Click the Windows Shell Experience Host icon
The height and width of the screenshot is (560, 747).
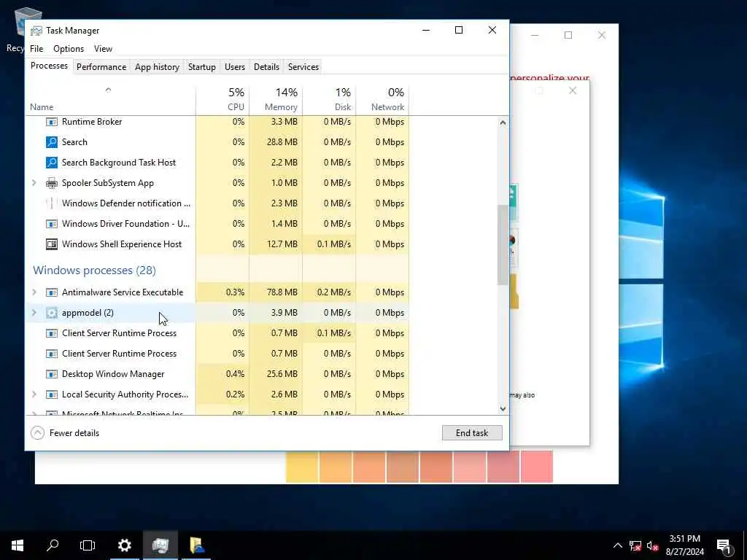(52, 244)
